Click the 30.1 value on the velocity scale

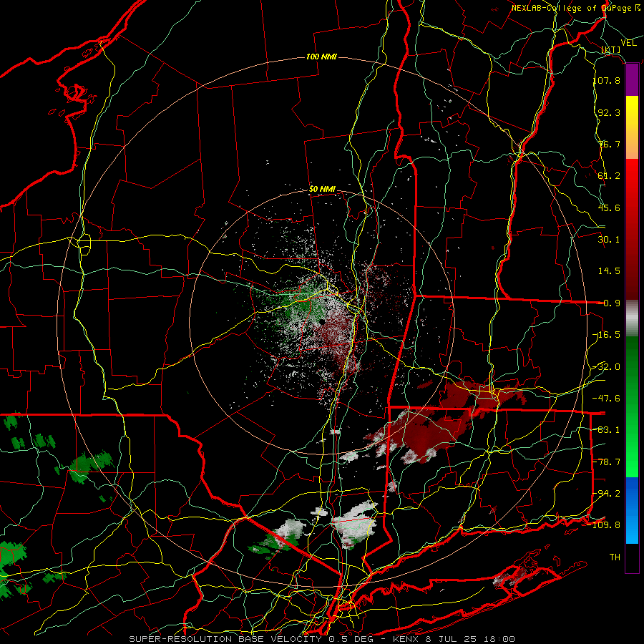[609, 240]
